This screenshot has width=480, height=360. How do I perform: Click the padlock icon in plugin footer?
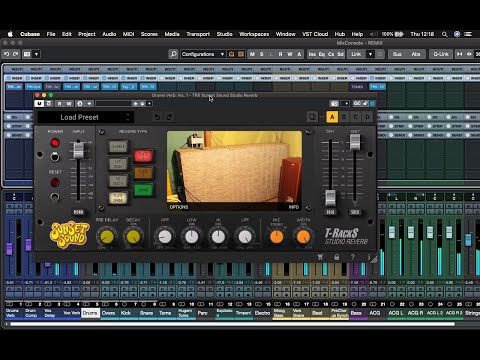337,257
